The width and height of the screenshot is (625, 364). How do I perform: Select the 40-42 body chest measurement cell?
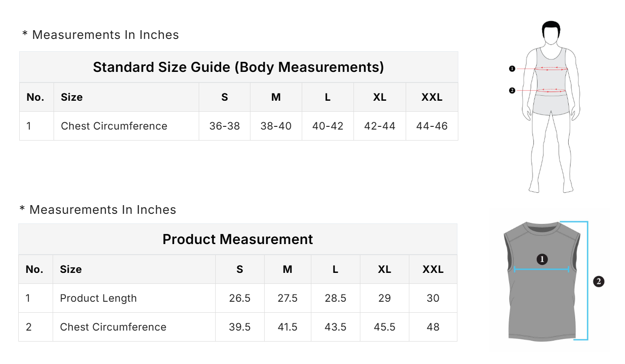(x=327, y=126)
